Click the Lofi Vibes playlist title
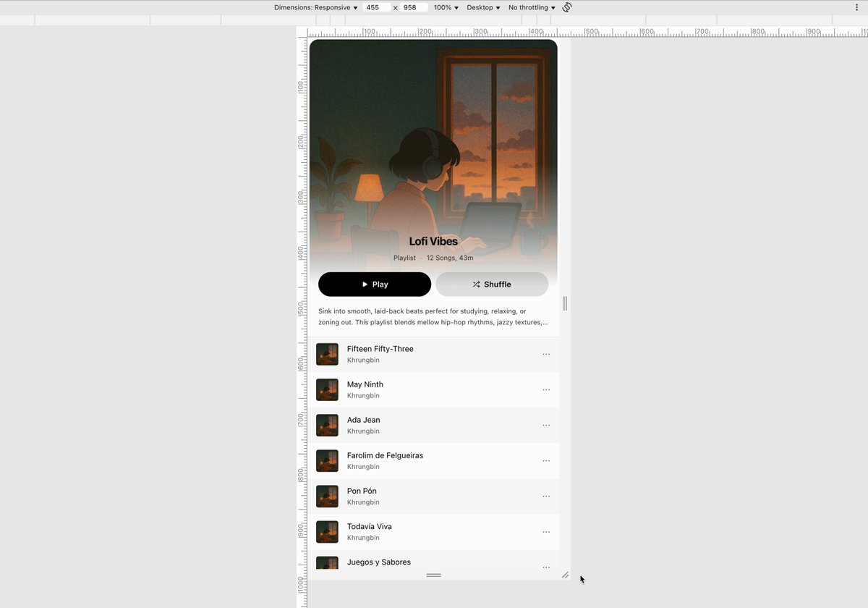The height and width of the screenshot is (608, 868). pyautogui.click(x=433, y=242)
